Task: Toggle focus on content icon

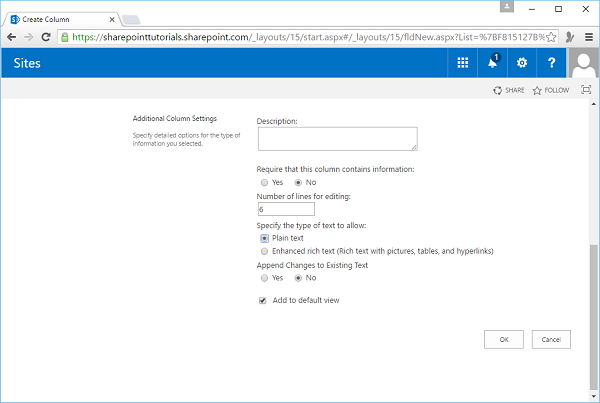Action: (x=585, y=90)
